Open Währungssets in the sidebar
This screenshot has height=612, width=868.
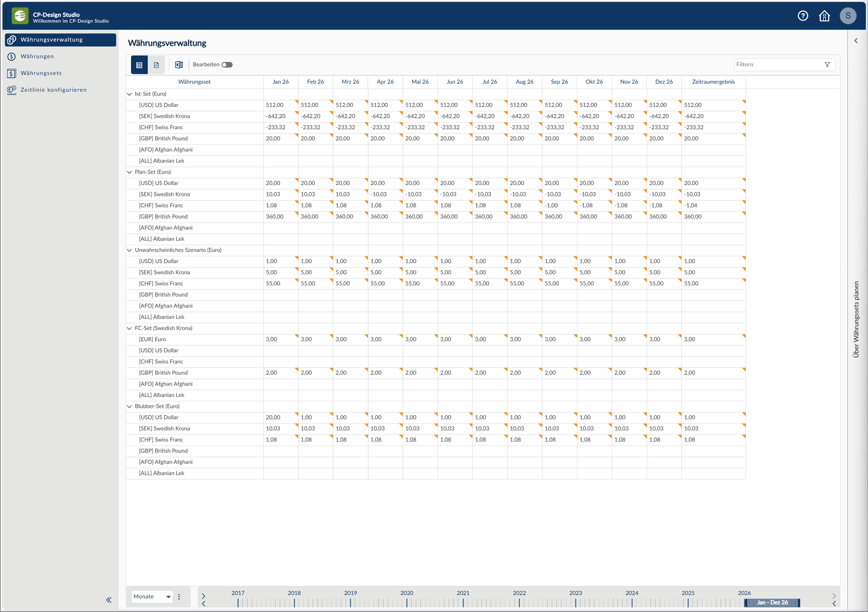[41, 73]
